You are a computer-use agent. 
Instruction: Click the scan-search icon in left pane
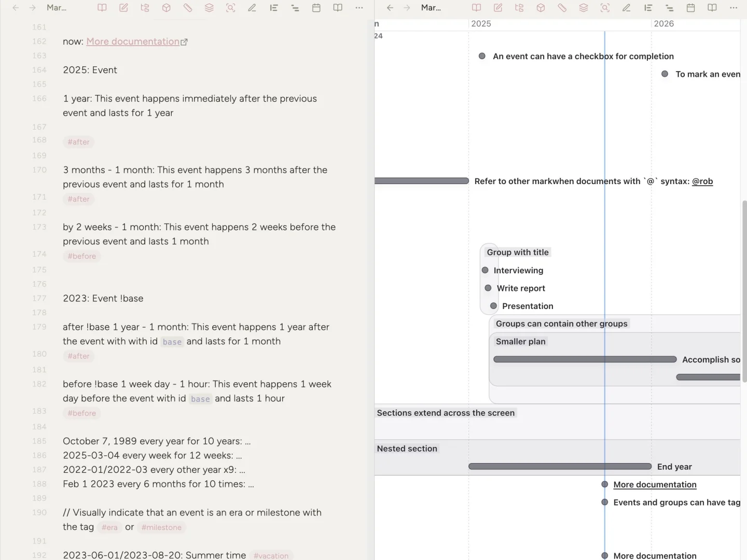pyautogui.click(x=230, y=8)
